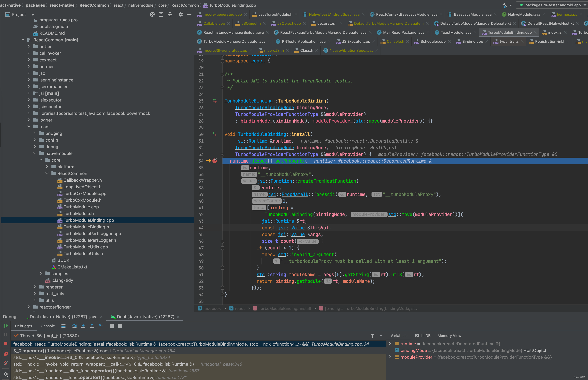Open TurboModule.cpp in project tree

(x=81, y=207)
